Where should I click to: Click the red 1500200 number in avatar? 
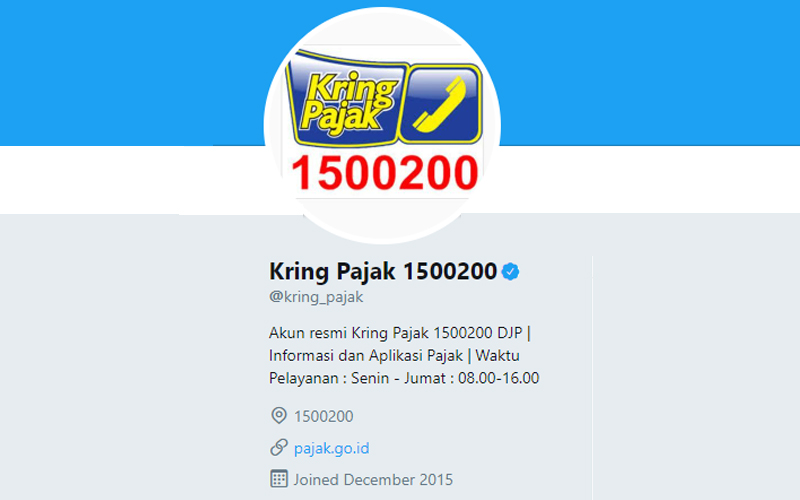pyautogui.click(x=385, y=173)
